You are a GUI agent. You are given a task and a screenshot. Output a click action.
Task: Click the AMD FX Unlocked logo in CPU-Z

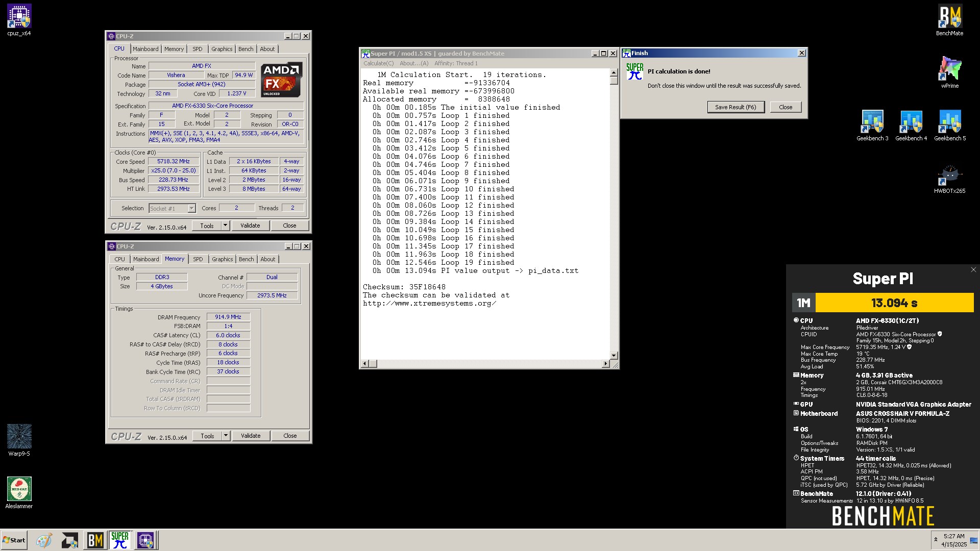tap(281, 80)
